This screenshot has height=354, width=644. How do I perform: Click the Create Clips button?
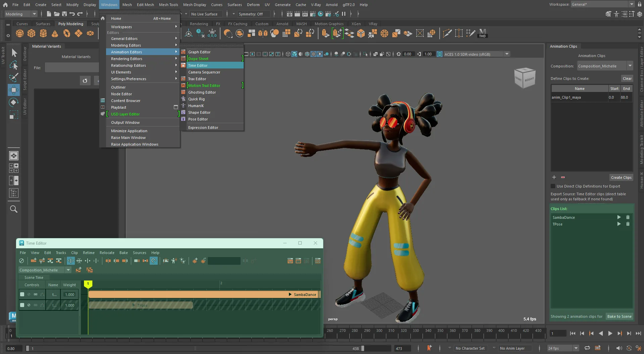point(621,178)
